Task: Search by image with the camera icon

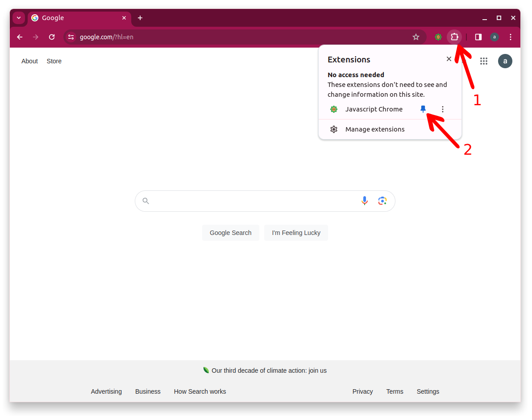Action: (382, 201)
